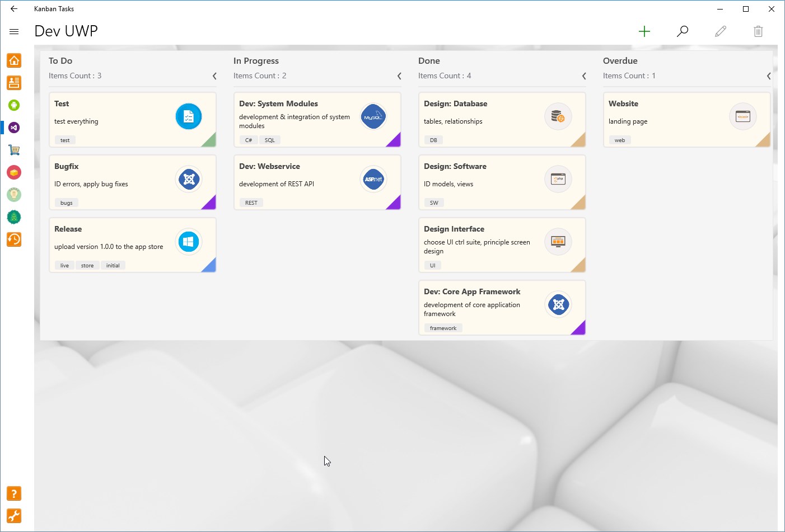Open the 'Dev: Core App Framework' card title
The width and height of the screenshot is (785, 532).
472,291
